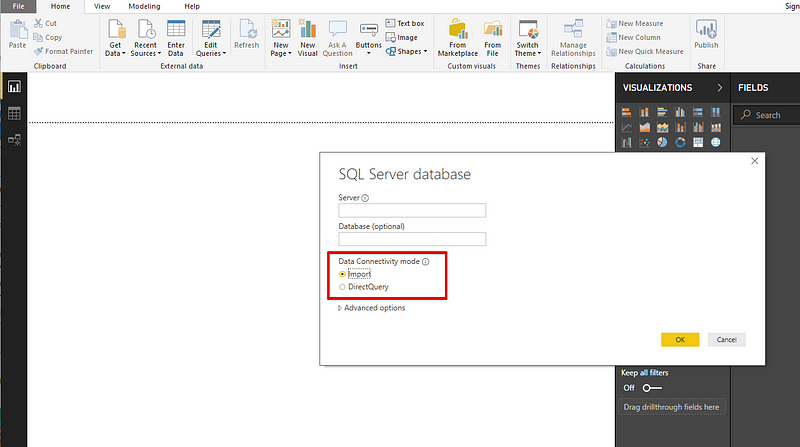800x447 pixels.
Task: Click New Column
Action: pyautogui.click(x=633, y=37)
